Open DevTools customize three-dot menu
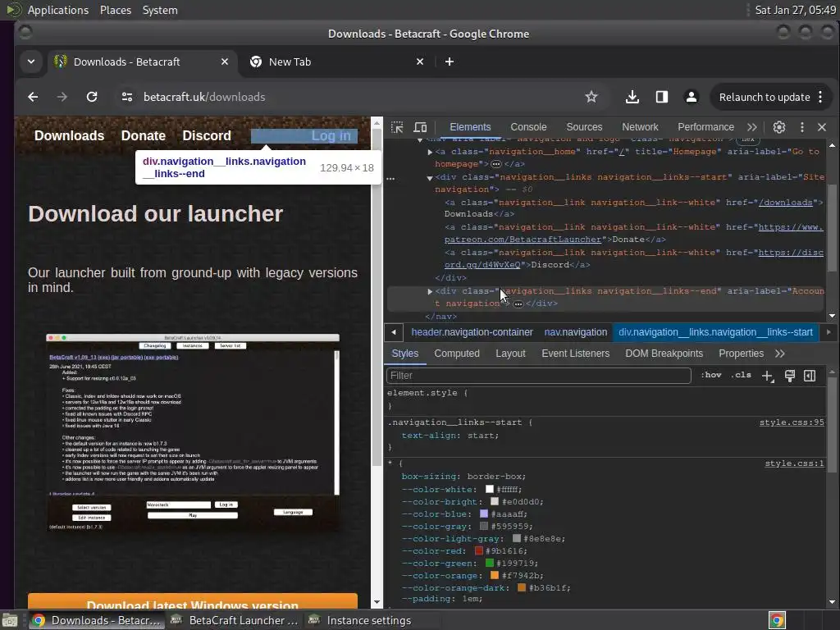This screenshot has height=630, width=840. (802, 127)
